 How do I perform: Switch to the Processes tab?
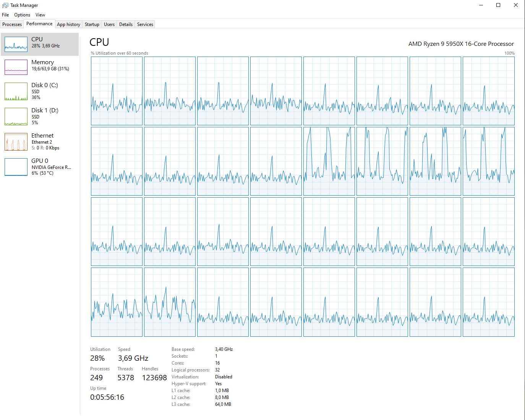coord(12,24)
